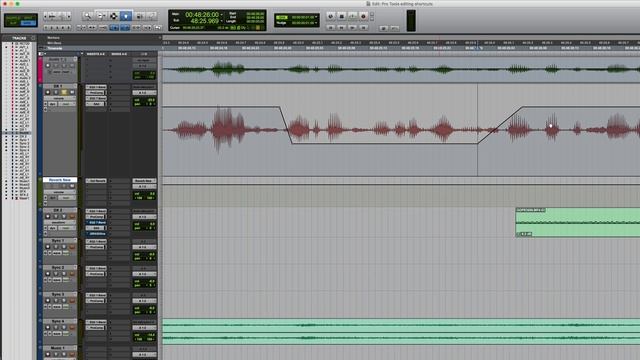Toggle mute on Sync 2 track
Screen dimensions: 640x360
[x=72, y=273]
